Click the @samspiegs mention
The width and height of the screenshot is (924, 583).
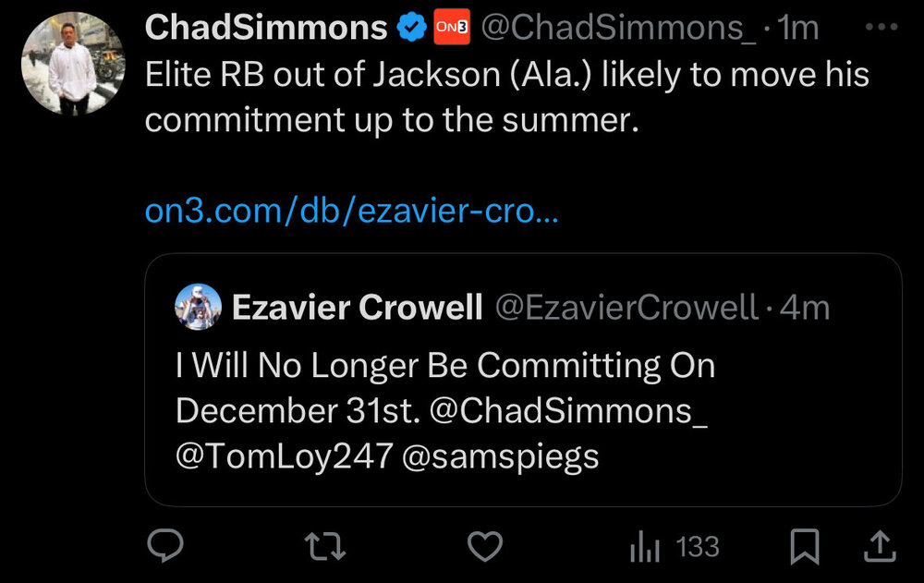click(x=500, y=455)
